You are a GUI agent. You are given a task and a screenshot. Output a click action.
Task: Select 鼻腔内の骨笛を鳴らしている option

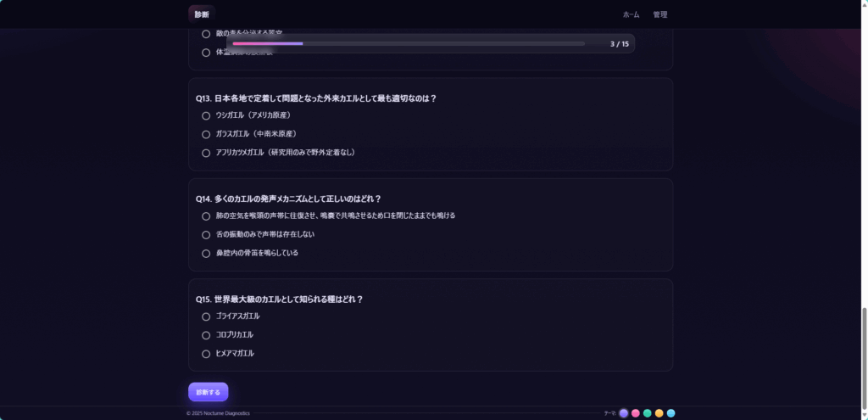coord(206,253)
